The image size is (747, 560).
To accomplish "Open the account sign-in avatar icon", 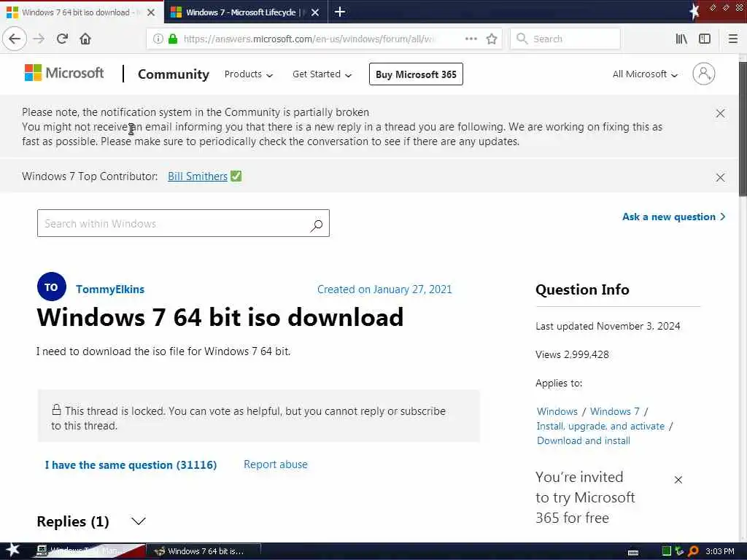I will click(704, 74).
